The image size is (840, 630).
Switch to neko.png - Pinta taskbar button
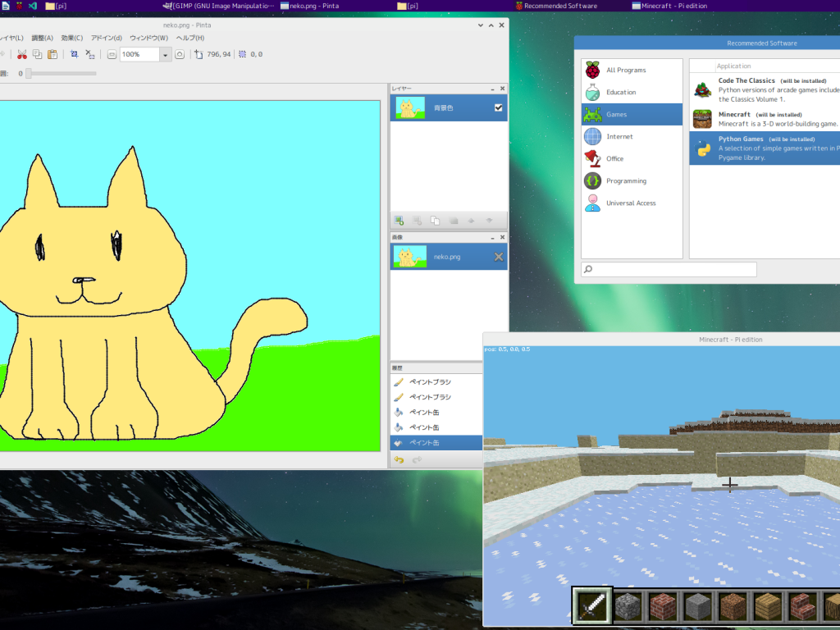310,6
